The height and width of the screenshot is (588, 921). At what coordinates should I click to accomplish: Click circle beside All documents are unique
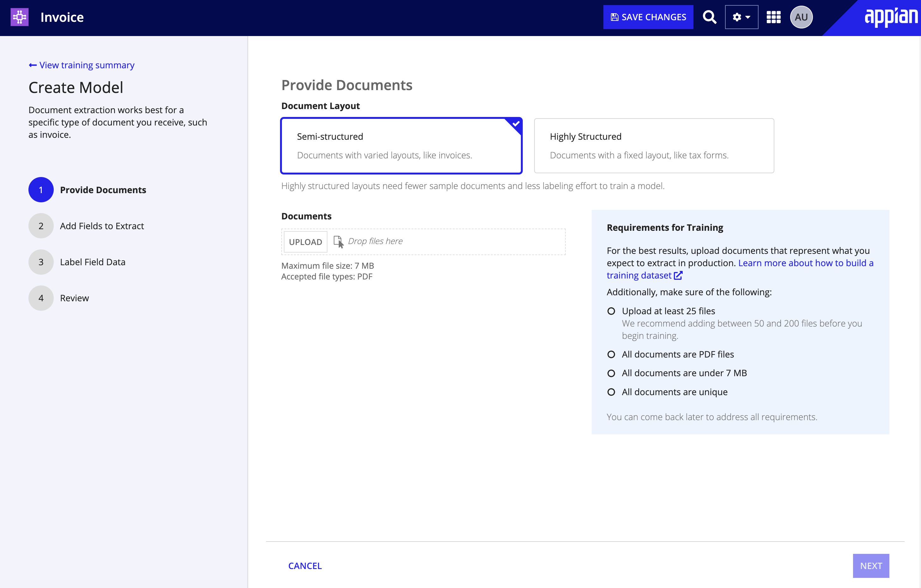click(611, 392)
